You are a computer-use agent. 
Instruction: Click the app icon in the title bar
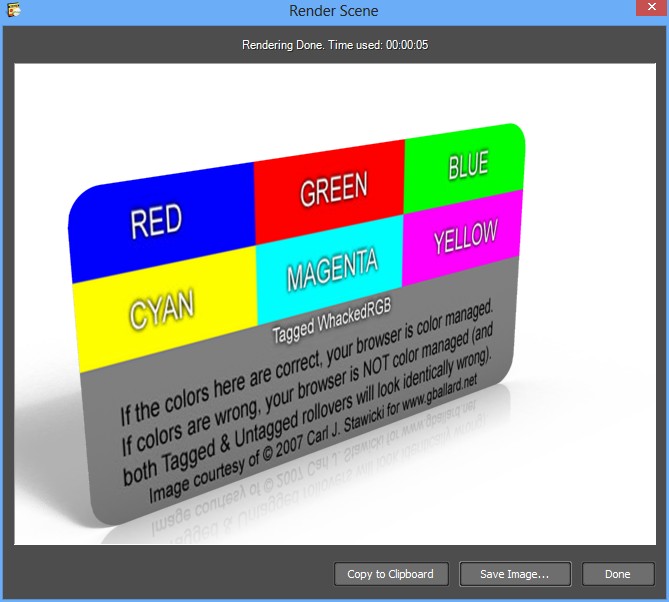pyautogui.click(x=14, y=9)
